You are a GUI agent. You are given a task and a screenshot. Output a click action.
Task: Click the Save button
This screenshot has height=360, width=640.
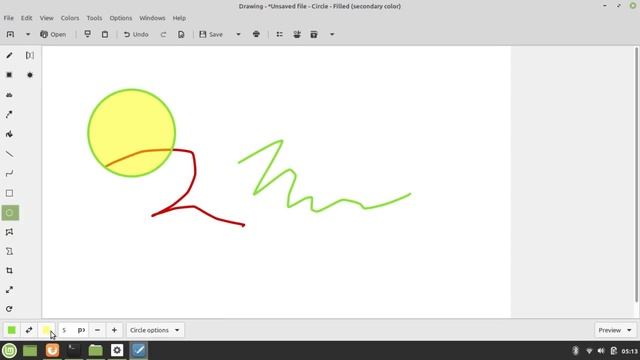tap(211, 34)
